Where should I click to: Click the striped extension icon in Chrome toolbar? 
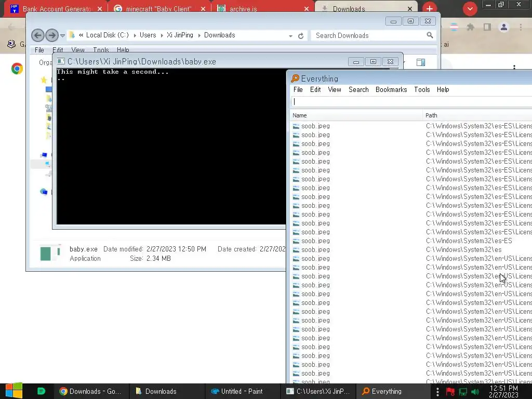pos(454,27)
